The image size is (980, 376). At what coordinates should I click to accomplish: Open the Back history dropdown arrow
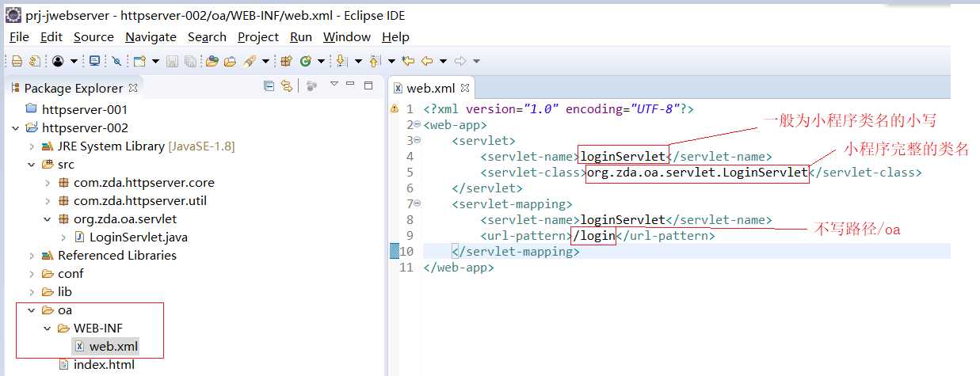pyautogui.click(x=443, y=61)
